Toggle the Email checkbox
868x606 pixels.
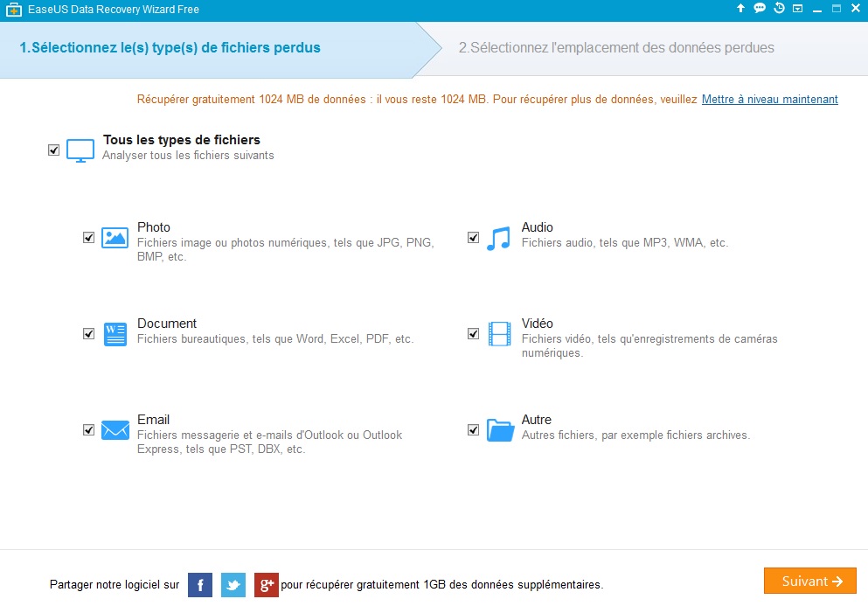[x=88, y=430]
